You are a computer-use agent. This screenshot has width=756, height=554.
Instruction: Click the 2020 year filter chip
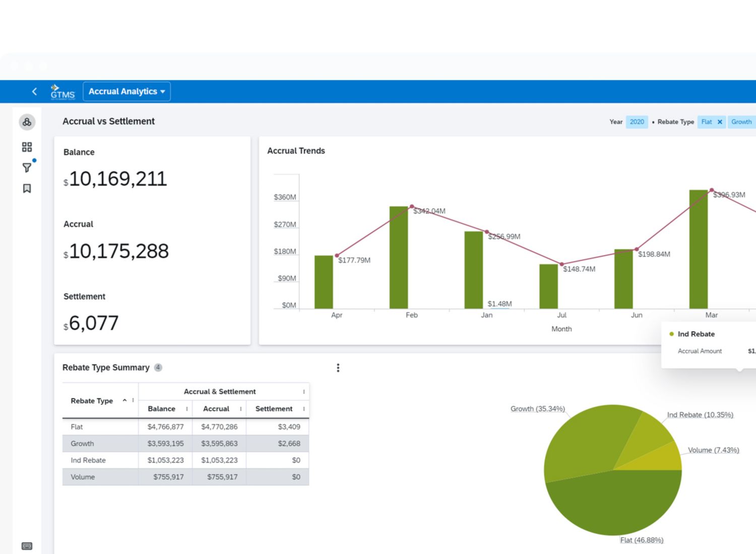pyautogui.click(x=637, y=122)
